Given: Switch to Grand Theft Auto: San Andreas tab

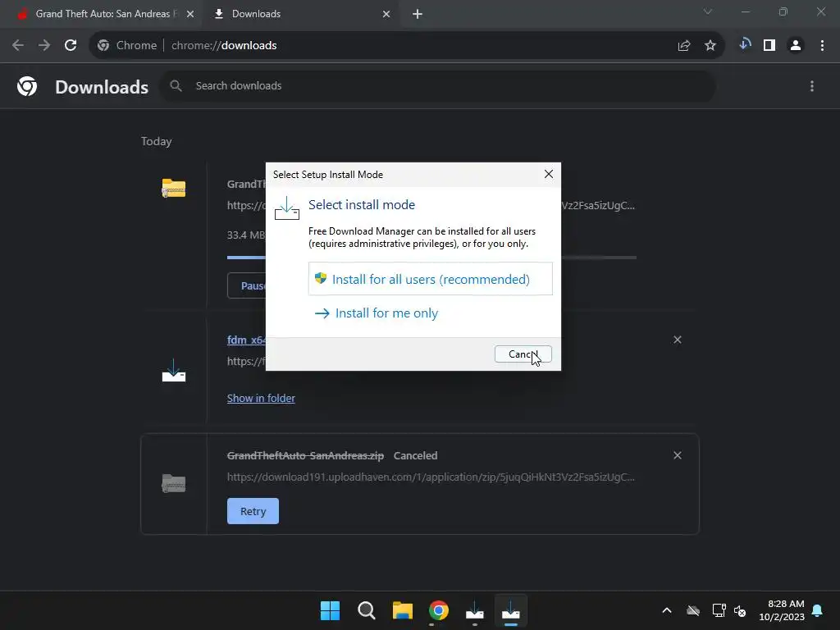Looking at the screenshot, I should pyautogui.click(x=103, y=14).
